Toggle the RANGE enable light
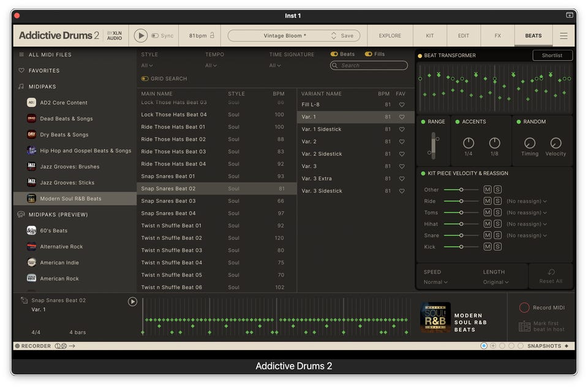Image resolution: width=588 pixels, height=388 pixels. (423, 122)
